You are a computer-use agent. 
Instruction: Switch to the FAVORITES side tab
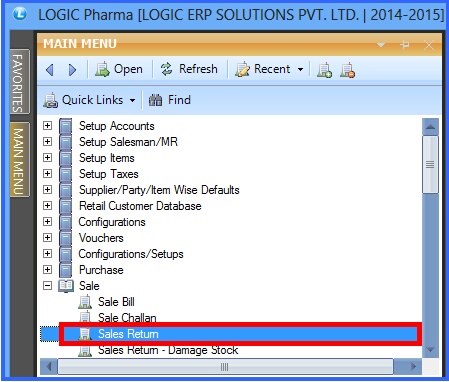19,82
